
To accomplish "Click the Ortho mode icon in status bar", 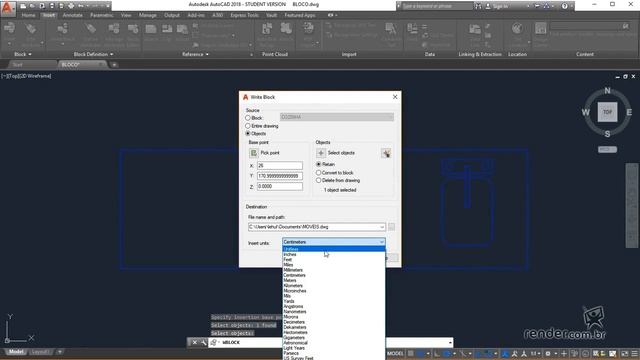I will [437, 353].
